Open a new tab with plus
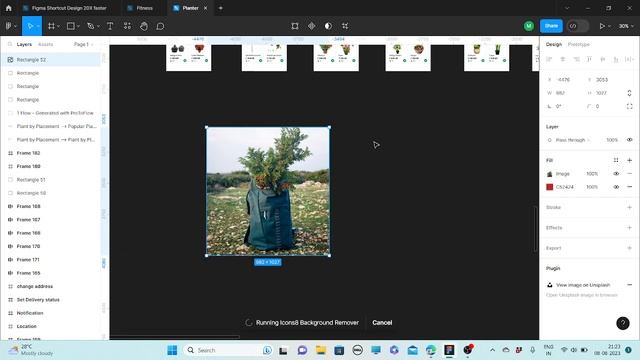Image resolution: width=640 pixels, height=360 pixels. click(220, 8)
